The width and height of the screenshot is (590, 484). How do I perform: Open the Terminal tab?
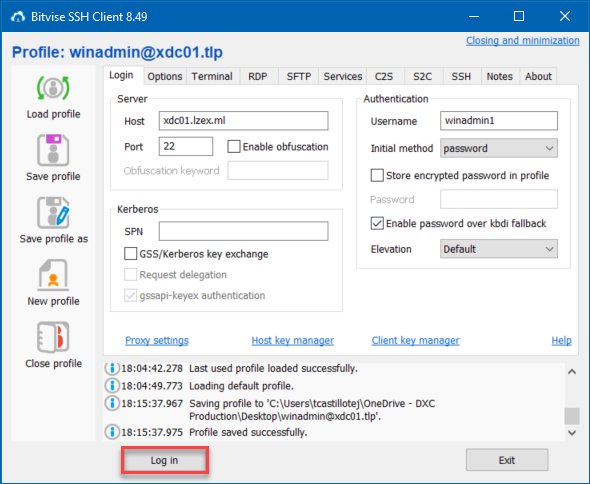tap(212, 76)
